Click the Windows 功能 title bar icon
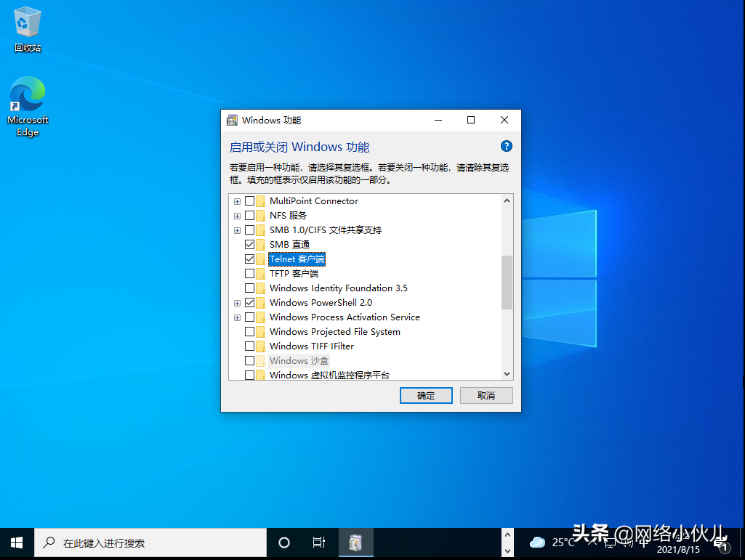745x560 pixels. click(x=233, y=120)
